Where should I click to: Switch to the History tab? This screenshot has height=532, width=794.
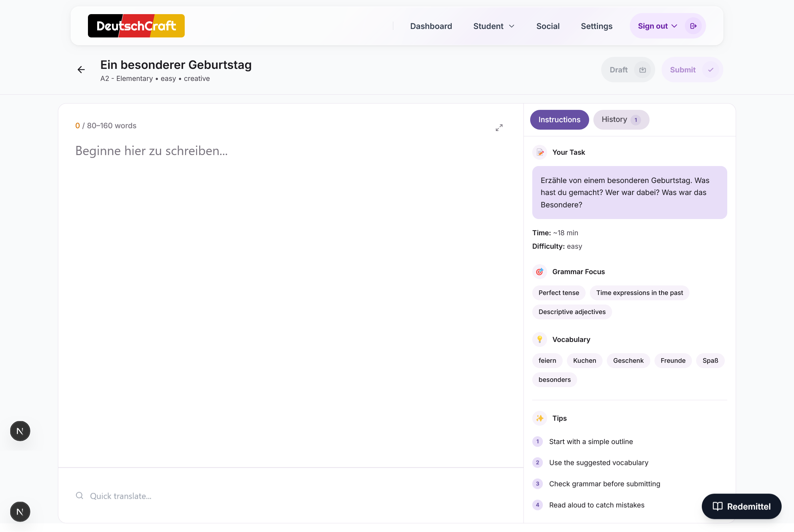pos(621,120)
